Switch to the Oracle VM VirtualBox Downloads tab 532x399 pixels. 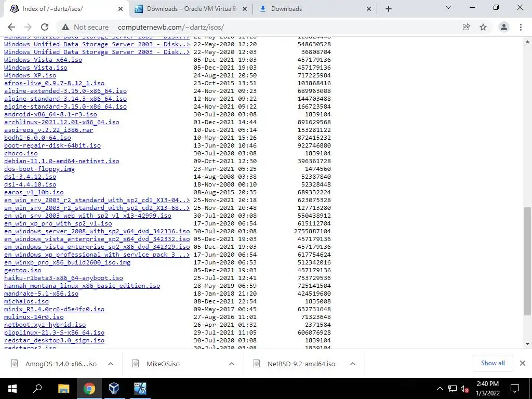(x=191, y=9)
